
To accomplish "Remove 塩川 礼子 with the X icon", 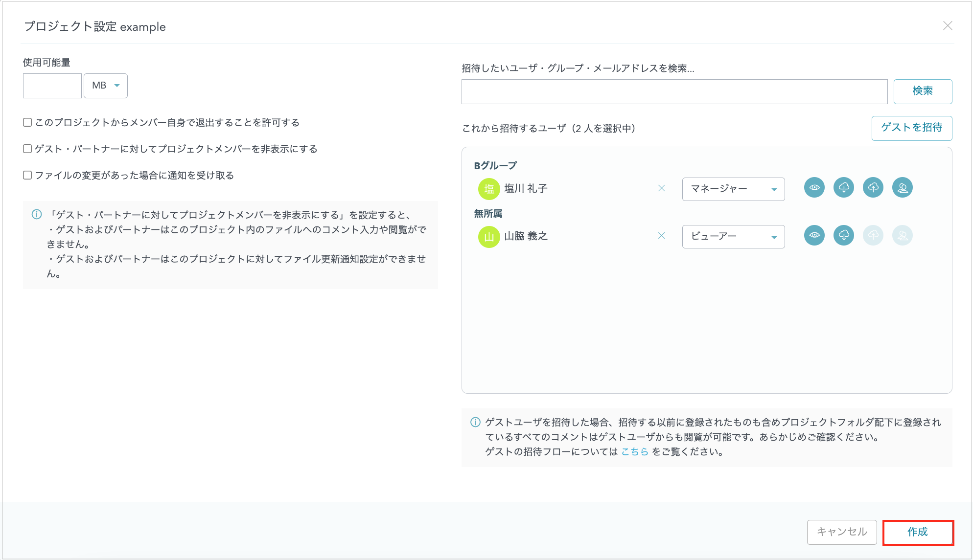I will [661, 188].
